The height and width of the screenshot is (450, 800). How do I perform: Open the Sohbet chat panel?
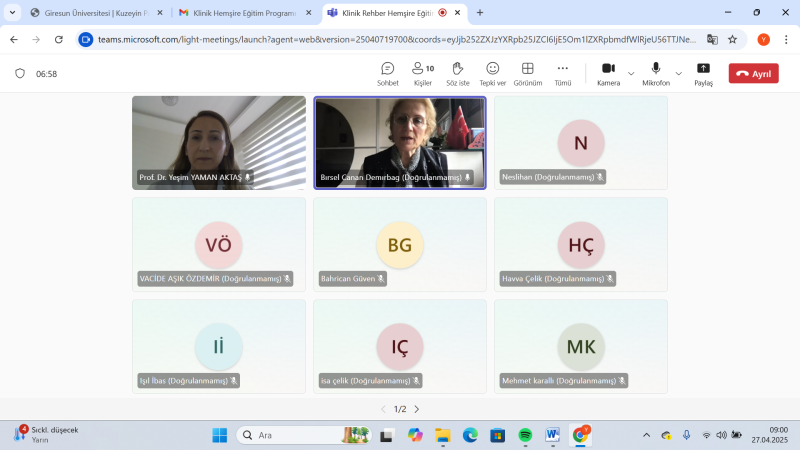(388, 74)
